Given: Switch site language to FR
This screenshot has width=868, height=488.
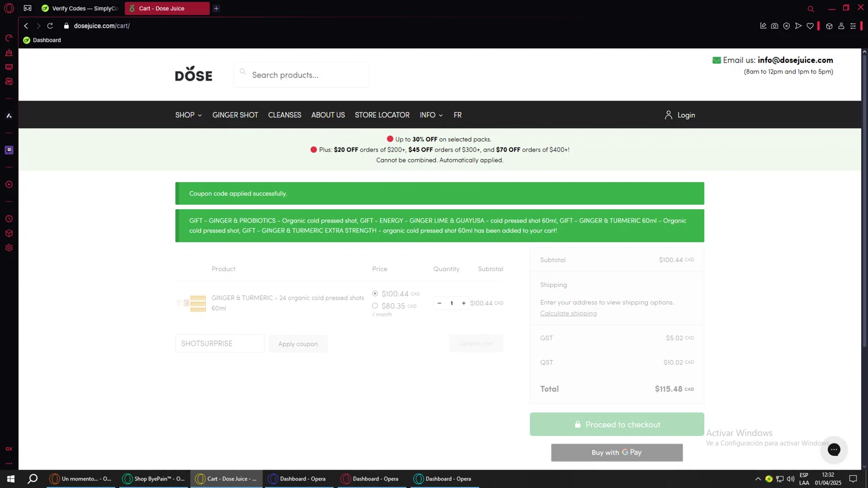Looking at the screenshot, I should (458, 115).
